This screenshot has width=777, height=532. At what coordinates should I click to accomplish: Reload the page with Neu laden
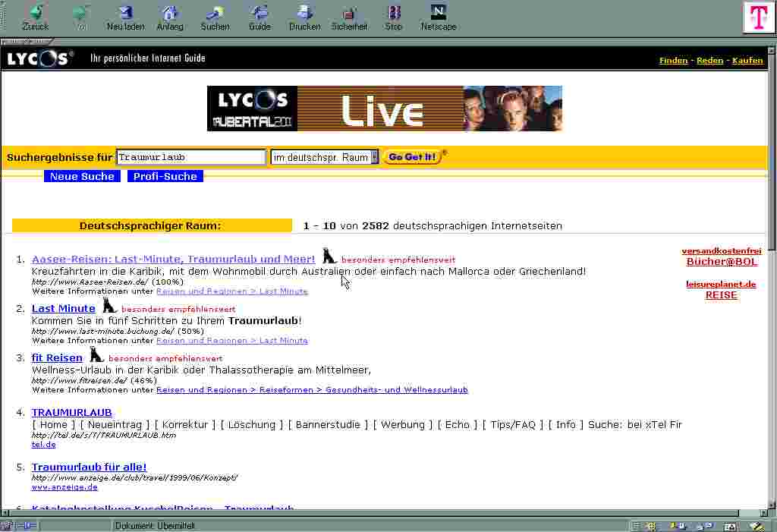(x=125, y=17)
